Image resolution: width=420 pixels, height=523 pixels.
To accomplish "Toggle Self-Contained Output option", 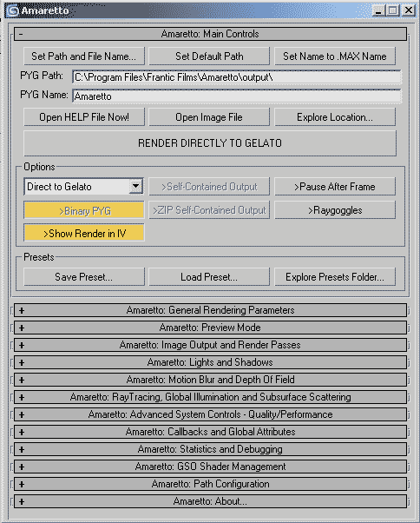I will 209,187.
